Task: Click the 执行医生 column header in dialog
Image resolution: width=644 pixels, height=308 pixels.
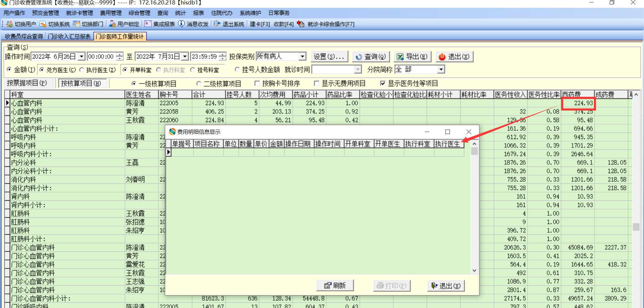Action: pos(449,144)
